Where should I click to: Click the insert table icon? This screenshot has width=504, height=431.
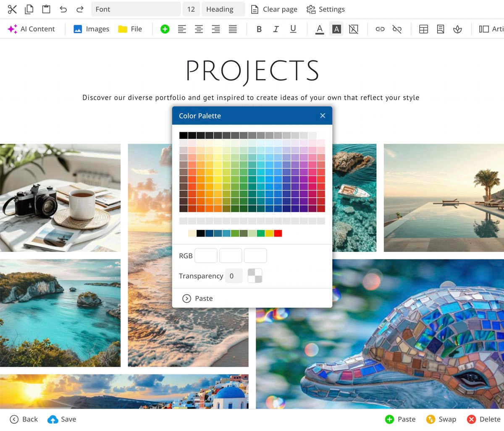click(424, 29)
